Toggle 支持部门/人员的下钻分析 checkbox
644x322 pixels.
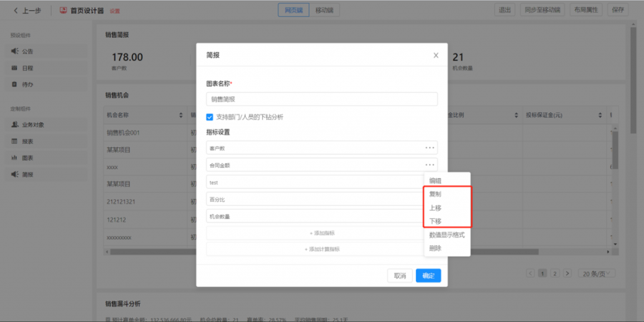[x=210, y=117]
